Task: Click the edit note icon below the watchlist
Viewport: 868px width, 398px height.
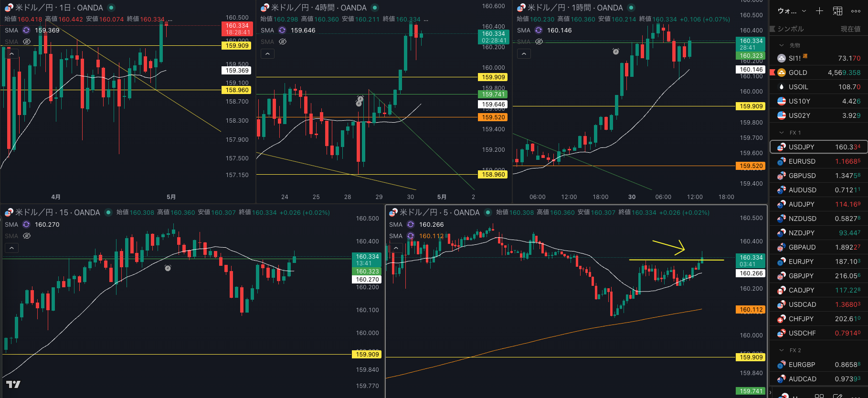Action: (x=837, y=396)
